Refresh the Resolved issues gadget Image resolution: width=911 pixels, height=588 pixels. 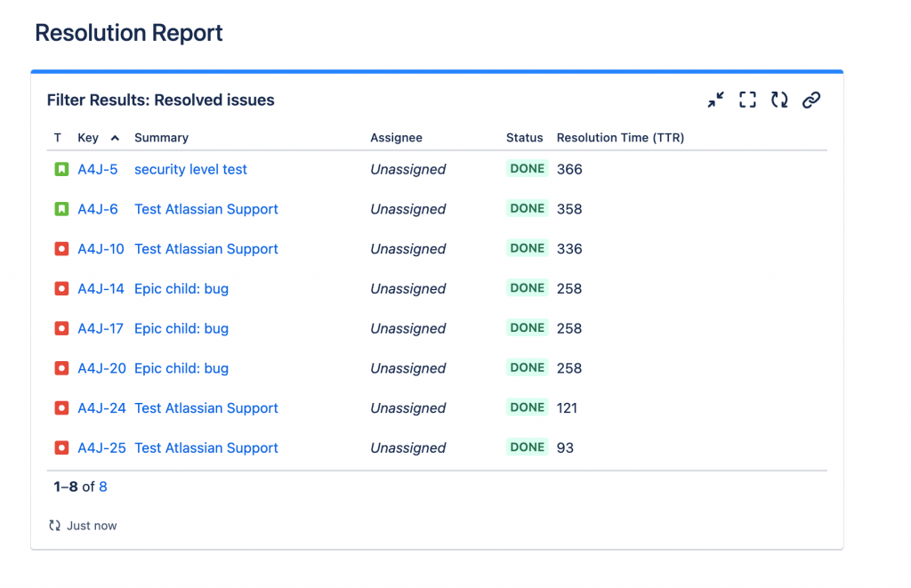[779, 101]
